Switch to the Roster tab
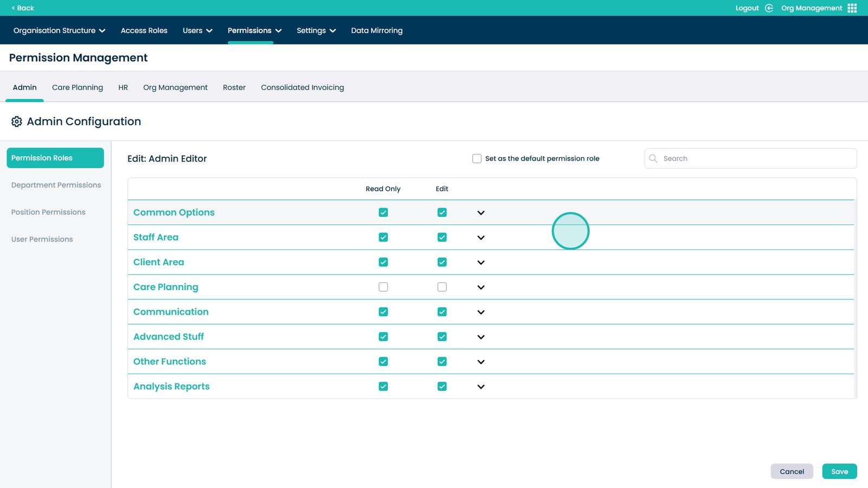This screenshot has height=488, width=868. click(234, 87)
